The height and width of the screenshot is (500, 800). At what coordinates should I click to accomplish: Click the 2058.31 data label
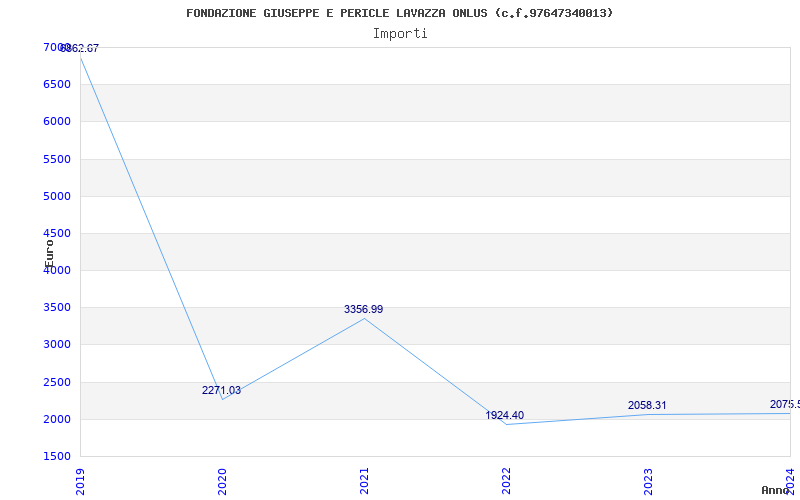[647, 405]
